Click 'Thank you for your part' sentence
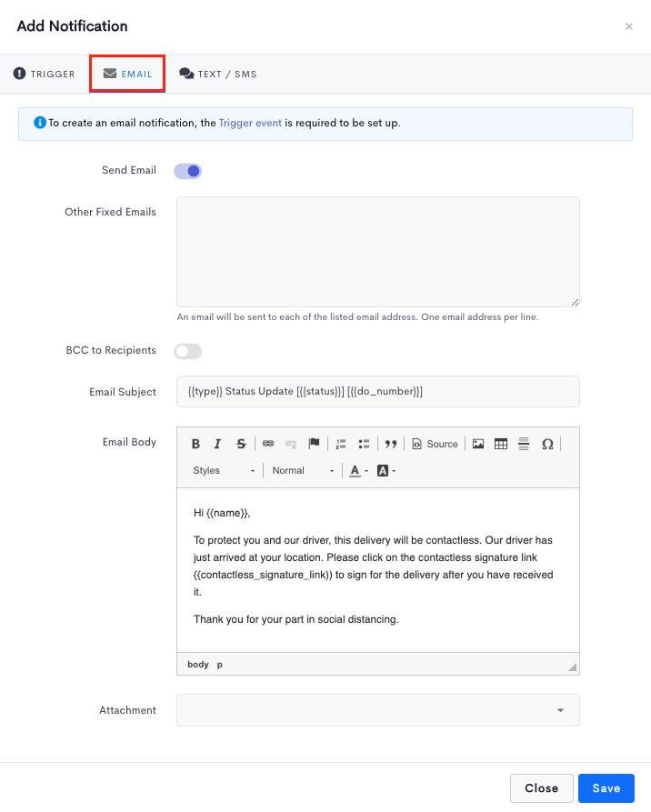Screen dimensions: 651x812 pyautogui.click(x=295, y=619)
